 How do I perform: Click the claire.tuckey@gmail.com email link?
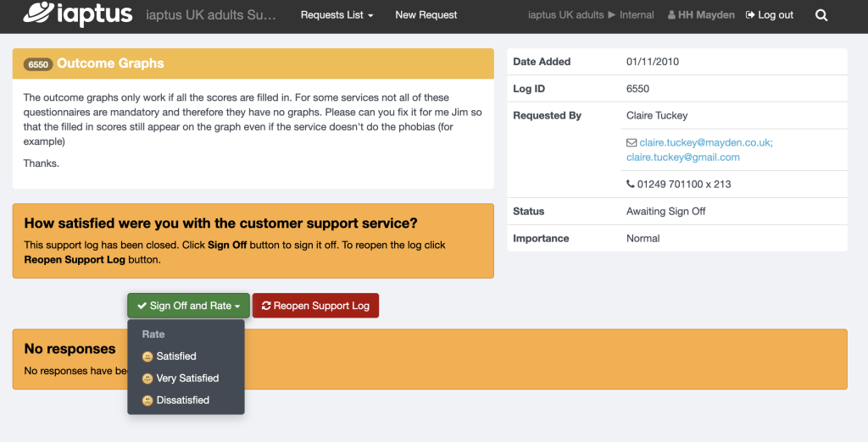click(682, 157)
